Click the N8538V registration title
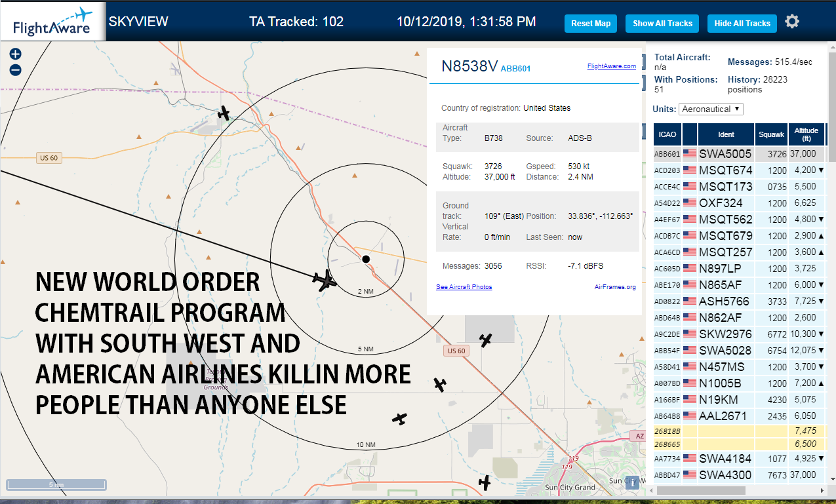 [x=469, y=66]
